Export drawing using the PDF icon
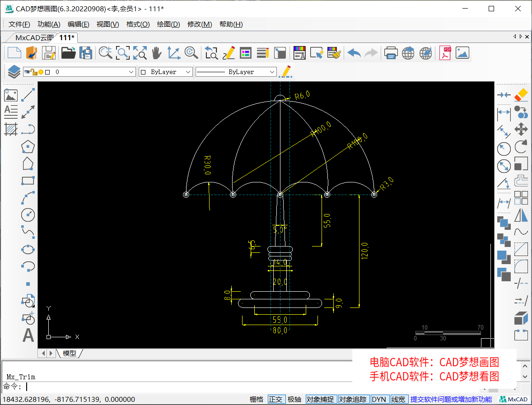 tap(445, 53)
